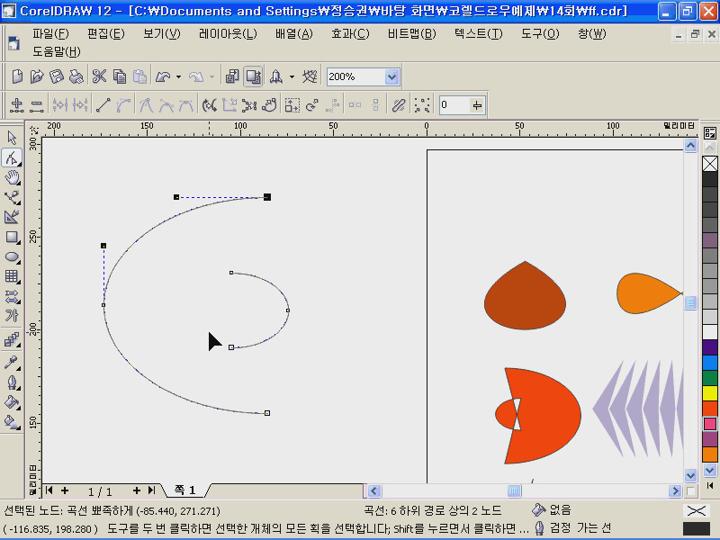Viewport: 720px width, 540px height.
Task: Expand the Application Launcher dropdown arrow
Action: point(292,77)
